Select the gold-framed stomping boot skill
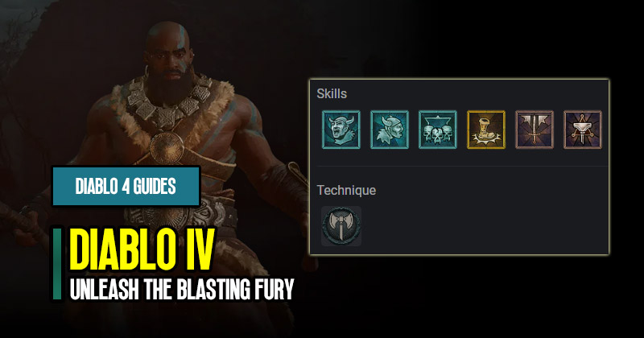Image resolution: width=644 pixels, height=338 pixels. (486, 130)
